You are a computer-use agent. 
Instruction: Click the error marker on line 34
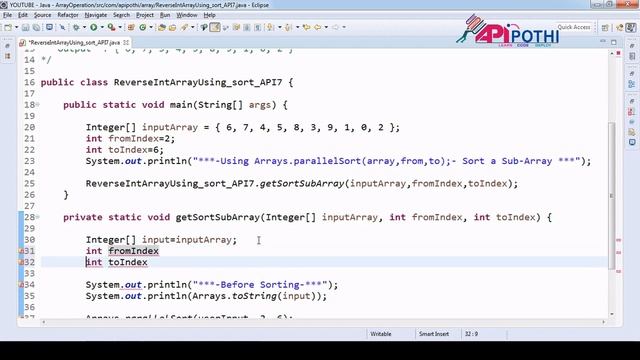click(x=21, y=285)
